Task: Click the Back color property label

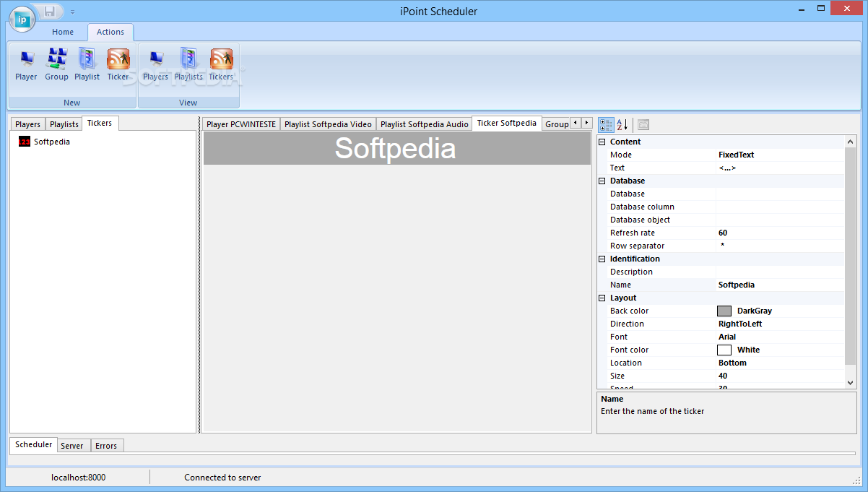Action: pyautogui.click(x=630, y=311)
